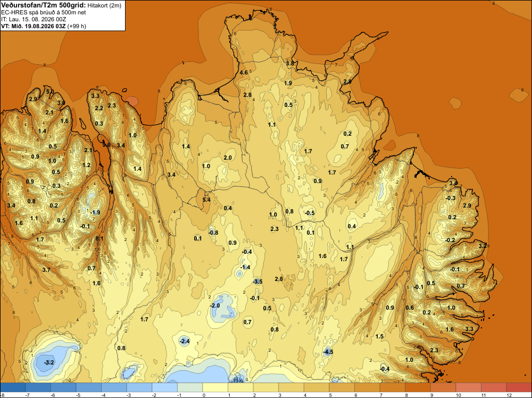Click the -3.2 value on the blue glacier area
The image size is (532, 398).
click(49, 362)
